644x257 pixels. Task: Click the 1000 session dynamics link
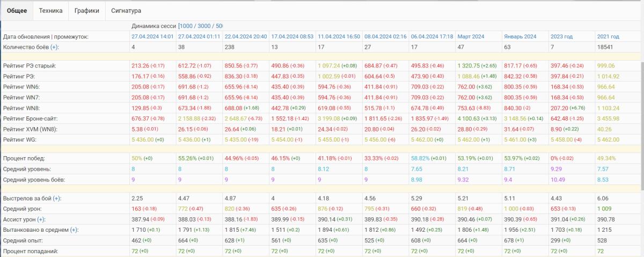(186, 26)
